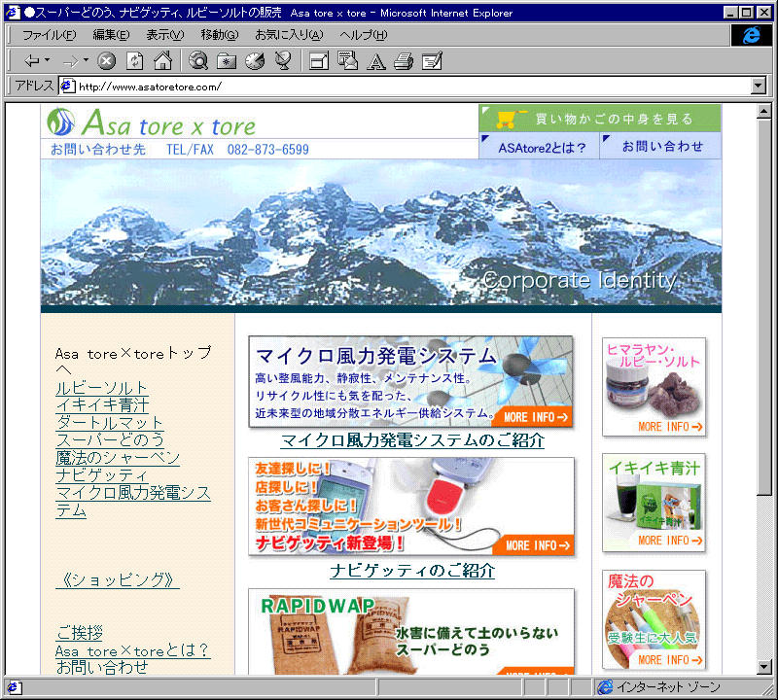Go to the Home page icon
The image size is (778, 700).
[x=162, y=61]
